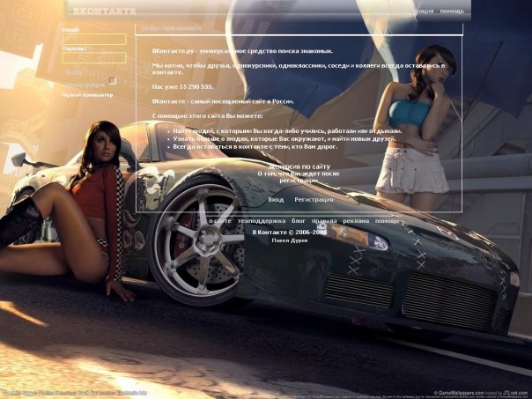532x399 pixels.
Task: Open the правила footer link
Action: pos(324,221)
